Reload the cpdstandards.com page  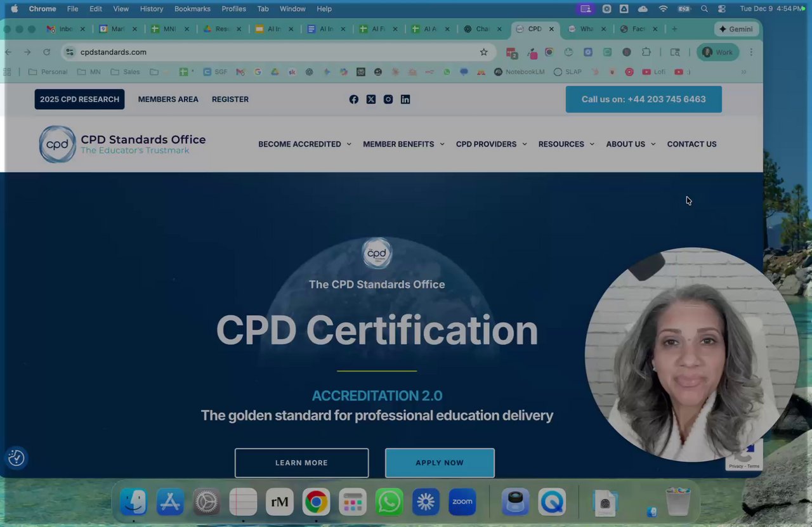pyautogui.click(x=46, y=52)
